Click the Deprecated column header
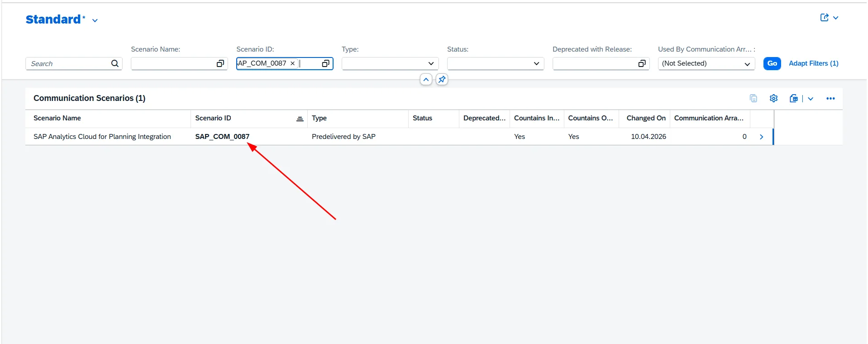This screenshot has height=344, width=868. (x=484, y=118)
